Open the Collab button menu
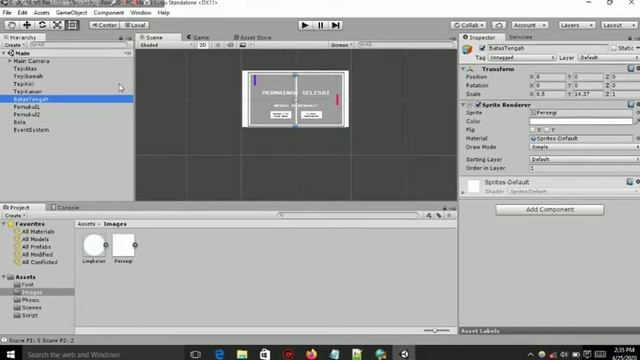 tap(468, 25)
